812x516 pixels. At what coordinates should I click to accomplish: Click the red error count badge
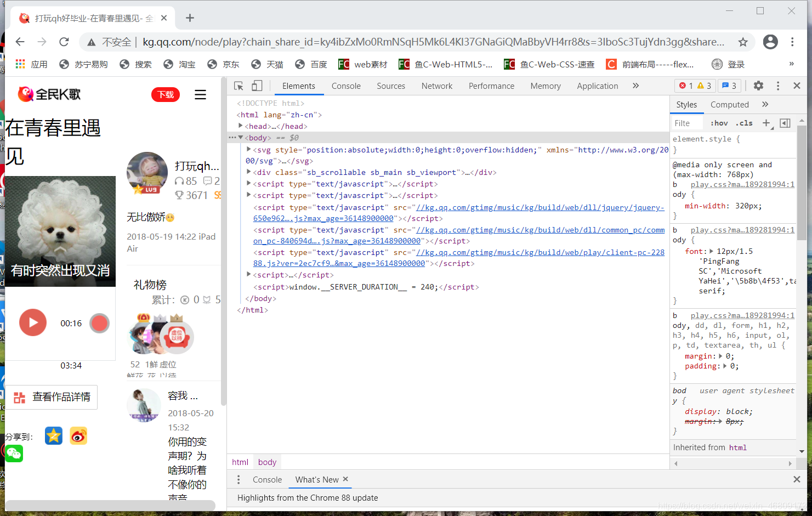pyautogui.click(x=686, y=86)
